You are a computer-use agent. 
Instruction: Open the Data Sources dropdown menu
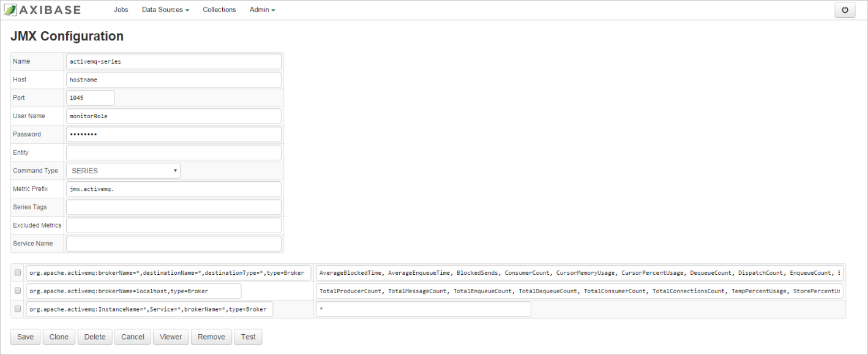[x=165, y=9]
